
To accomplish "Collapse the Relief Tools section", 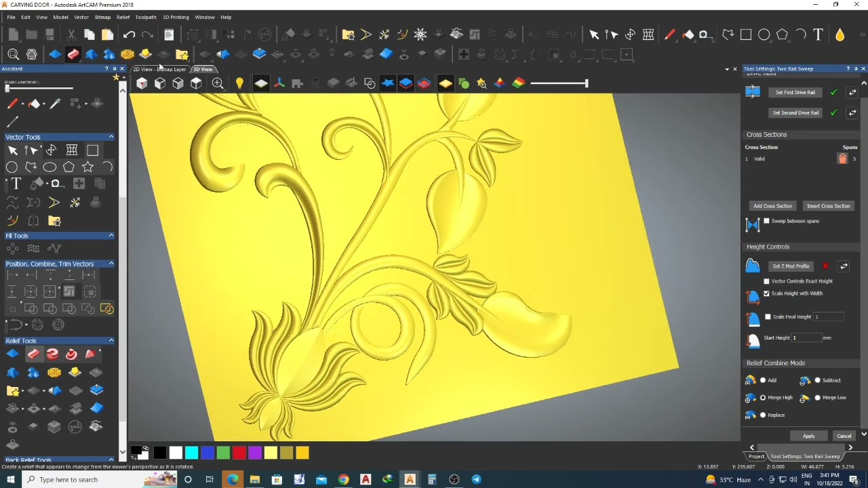I will pos(111,341).
